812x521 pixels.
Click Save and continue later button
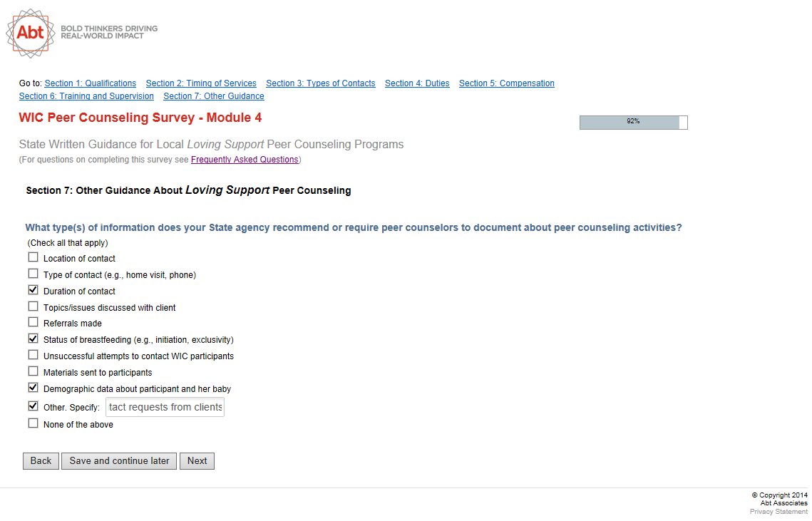[119, 461]
